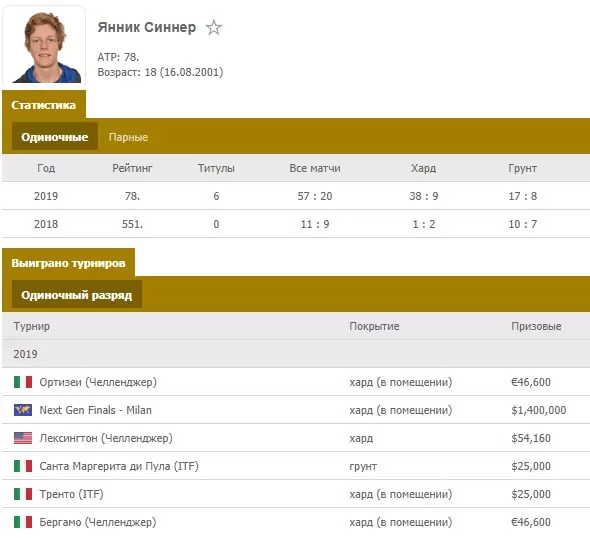This screenshot has width=590, height=538.
Task: Click the favorite star next to Янник Синнер
Action: (214, 27)
